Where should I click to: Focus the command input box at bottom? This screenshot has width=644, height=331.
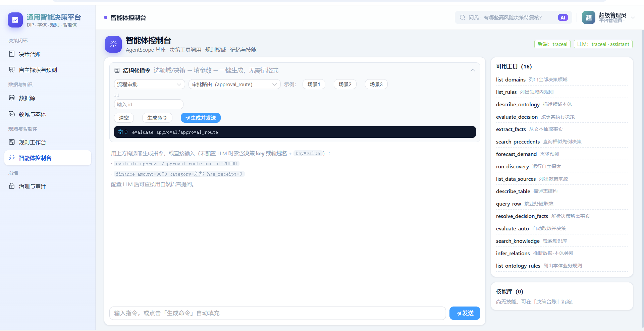277,313
